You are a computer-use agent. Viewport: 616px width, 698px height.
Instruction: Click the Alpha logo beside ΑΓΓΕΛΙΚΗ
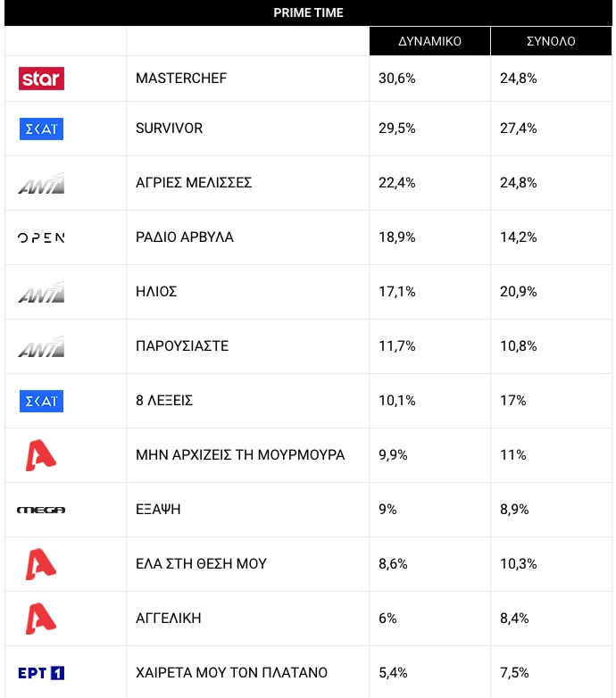[x=41, y=619]
